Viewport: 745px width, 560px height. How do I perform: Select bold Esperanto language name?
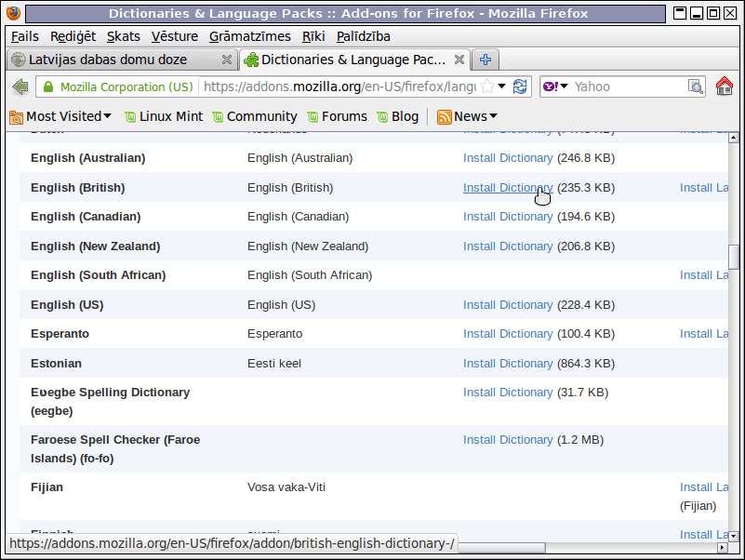pyautogui.click(x=60, y=334)
